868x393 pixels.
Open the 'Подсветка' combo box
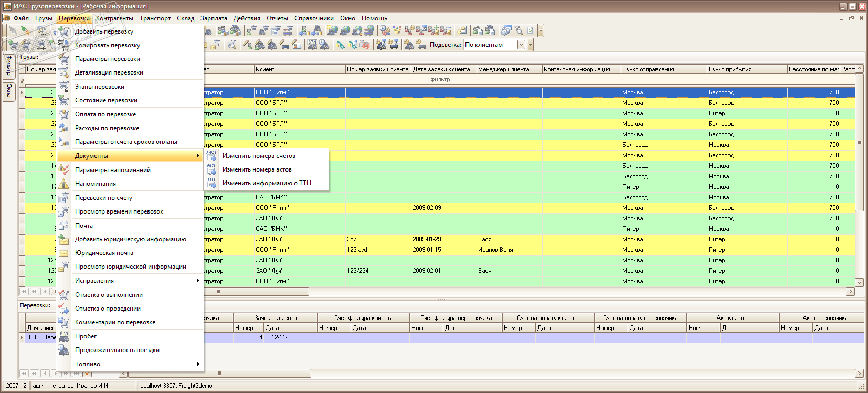[x=521, y=45]
